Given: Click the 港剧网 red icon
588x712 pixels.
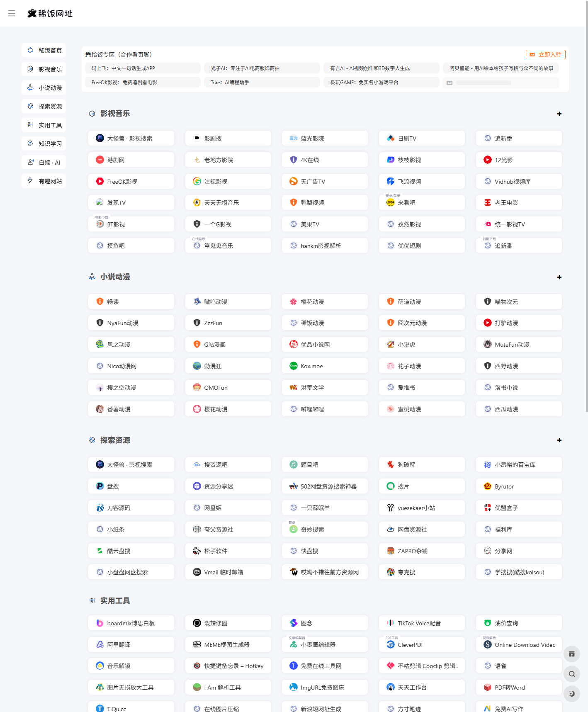Looking at the screenshot, I should tap(100, 160).
